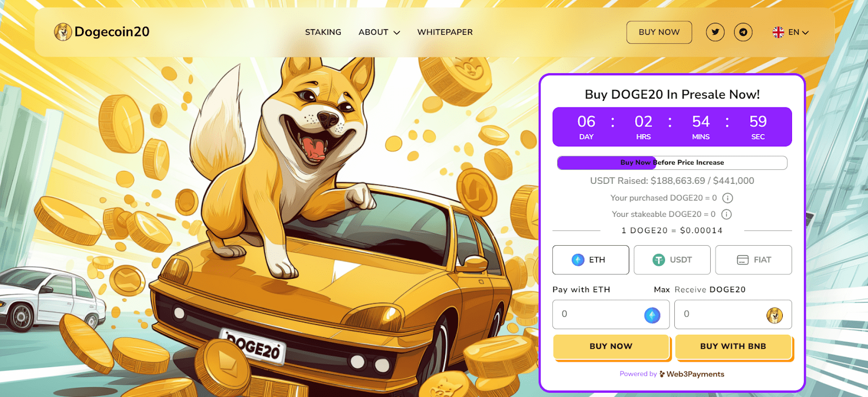868x397 pixels.
Task: Go to the Staking page
Action: pyautogui.click(x=323, y=32)
